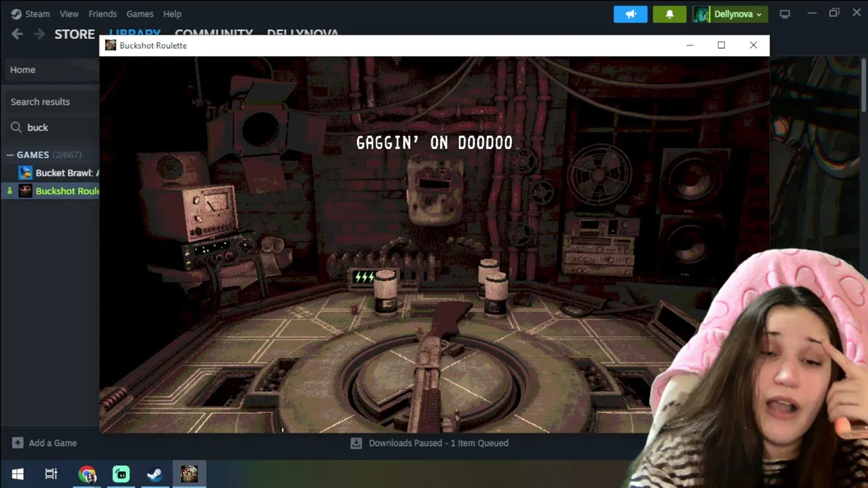Click the Steam library vertical scrollbar
This screenshot has width=868, height=488.
pyautogui.click(x=864, y=85)
